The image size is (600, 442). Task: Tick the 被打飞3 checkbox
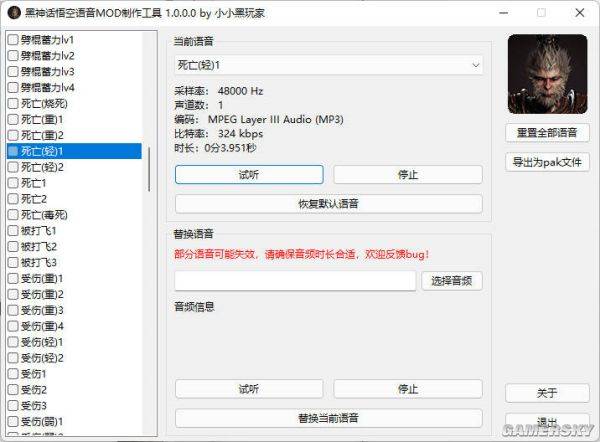(x=13, y=263)
